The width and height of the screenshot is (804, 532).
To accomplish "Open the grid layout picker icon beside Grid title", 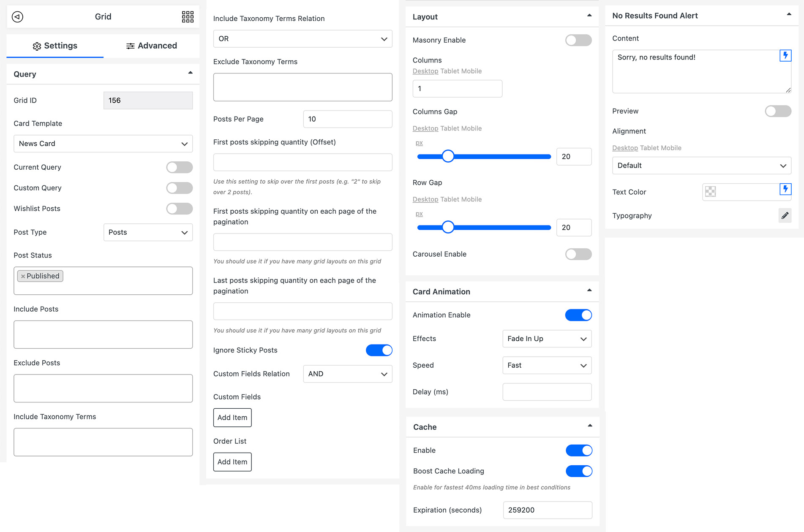I will (188, 16).
